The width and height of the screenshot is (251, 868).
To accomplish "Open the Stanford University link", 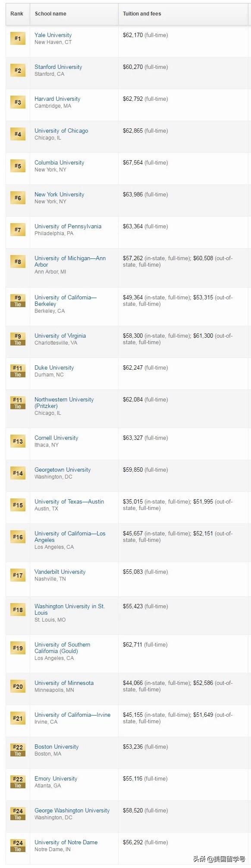I will click(x=58, y=67).
